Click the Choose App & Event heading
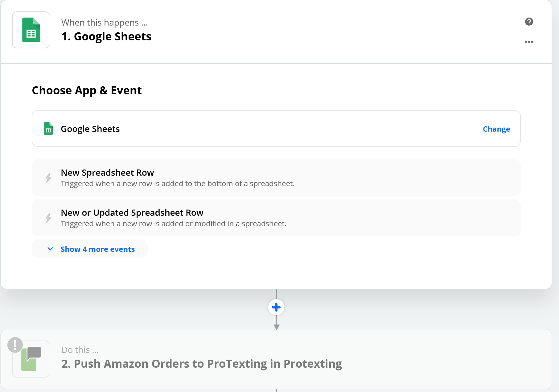 pyautogui.click(x=87, y=91)
